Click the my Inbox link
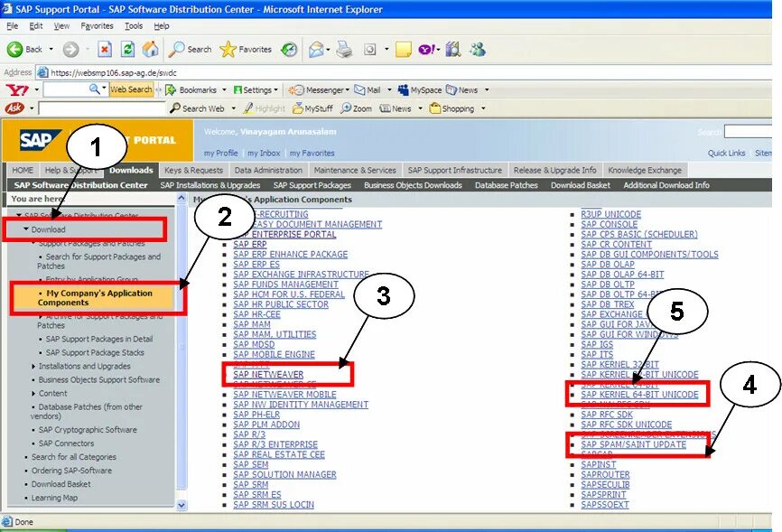This screenshot has height=532, width=782. 264,154
